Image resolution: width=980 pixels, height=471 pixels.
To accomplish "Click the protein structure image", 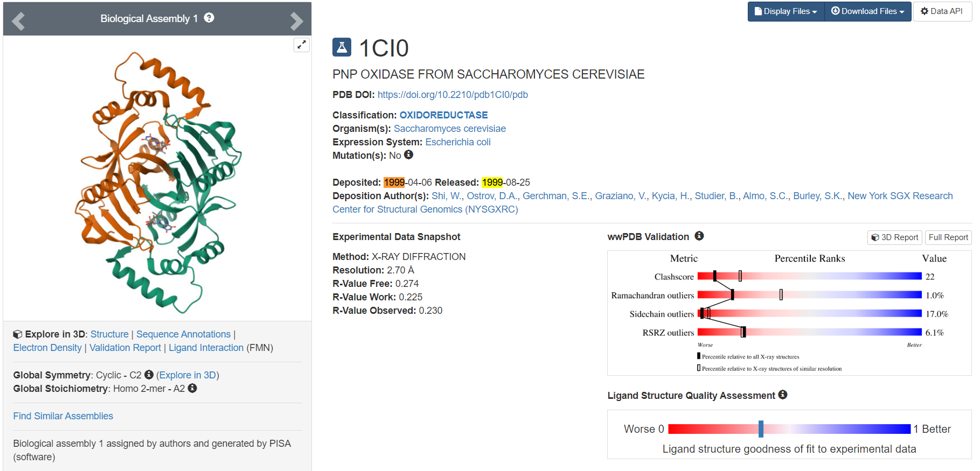I will click(x=159, y=180).
